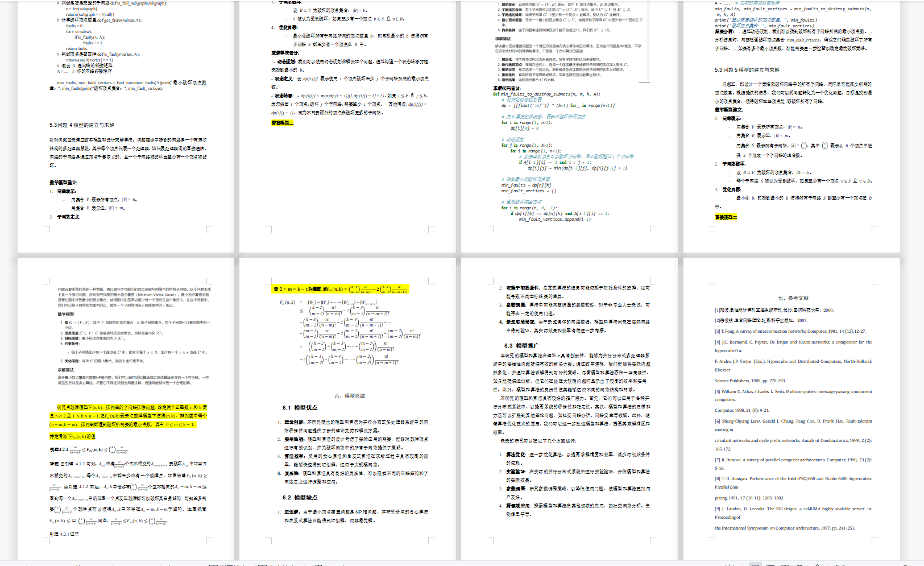The height and width of the screenshot is (566, 924).
Task: Click the section title "六、模型总结"
Action: [x=350, y=396]
